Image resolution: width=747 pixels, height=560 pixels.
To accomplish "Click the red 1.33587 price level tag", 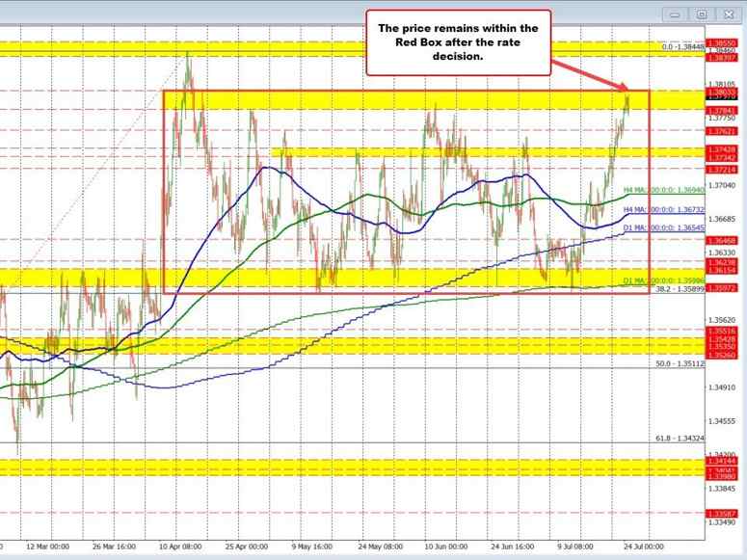I will 722,514.
